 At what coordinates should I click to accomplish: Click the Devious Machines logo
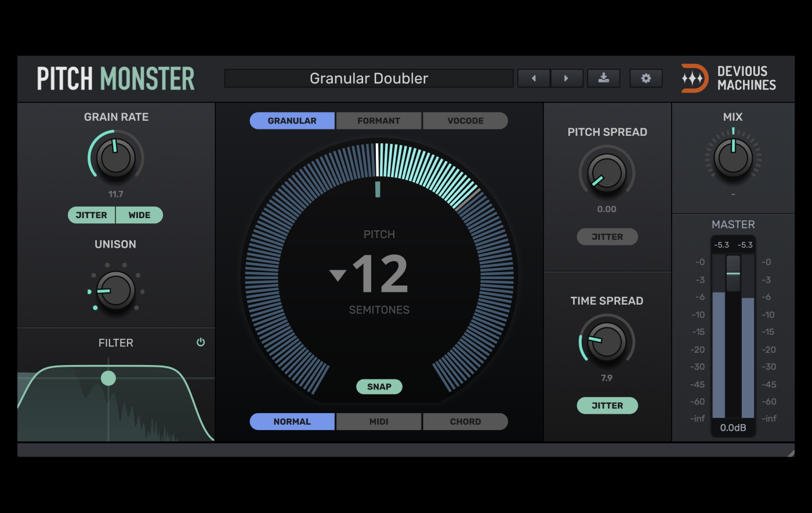coord(728,78)
